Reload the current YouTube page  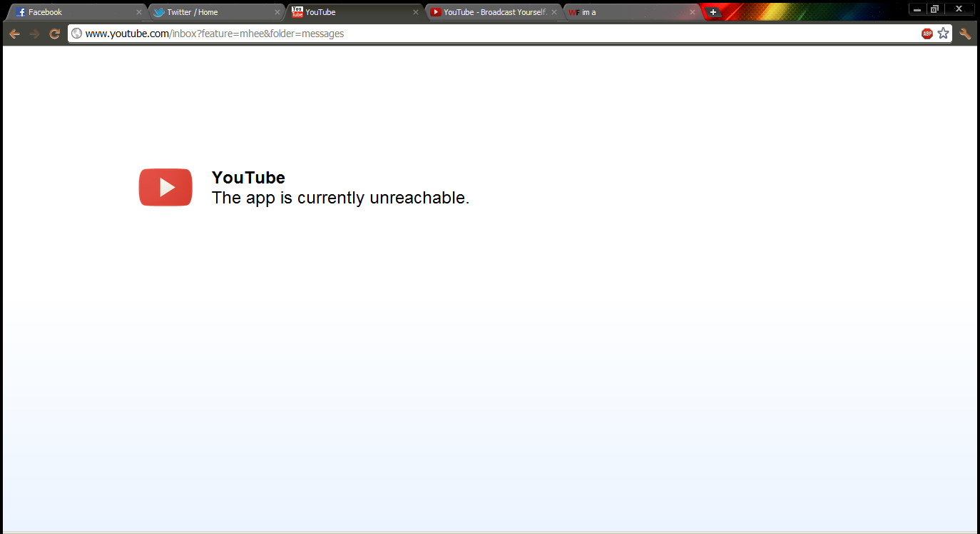click(x=54, y=34)
